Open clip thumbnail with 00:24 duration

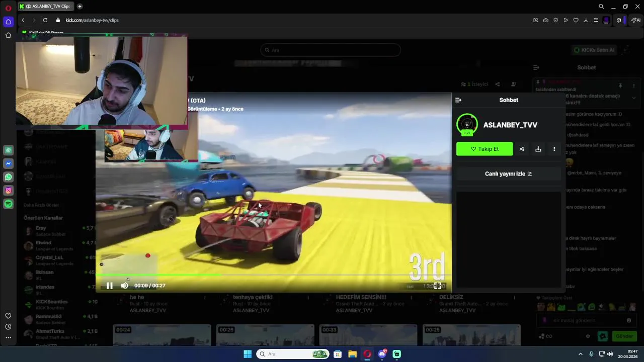coord(162,335)
